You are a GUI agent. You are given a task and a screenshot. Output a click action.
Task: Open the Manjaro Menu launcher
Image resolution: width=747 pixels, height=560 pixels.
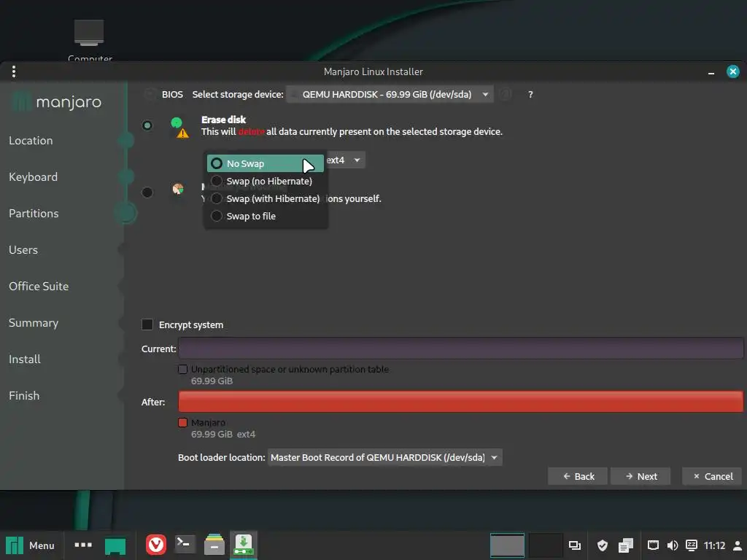(x=30, y=545)
